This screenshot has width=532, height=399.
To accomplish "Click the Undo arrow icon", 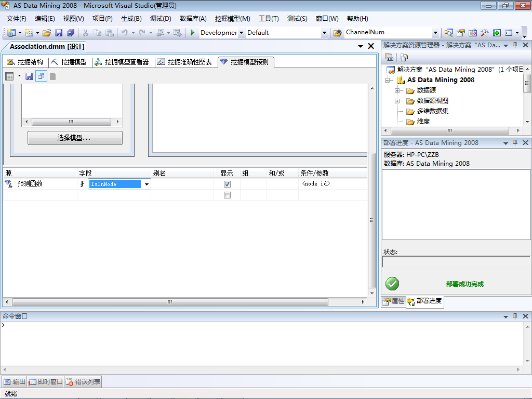I will pyautogui.click(x=125, y=33).
